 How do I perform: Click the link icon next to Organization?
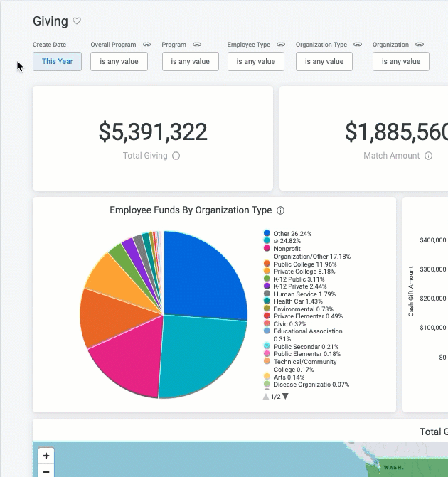click(420, 44)
